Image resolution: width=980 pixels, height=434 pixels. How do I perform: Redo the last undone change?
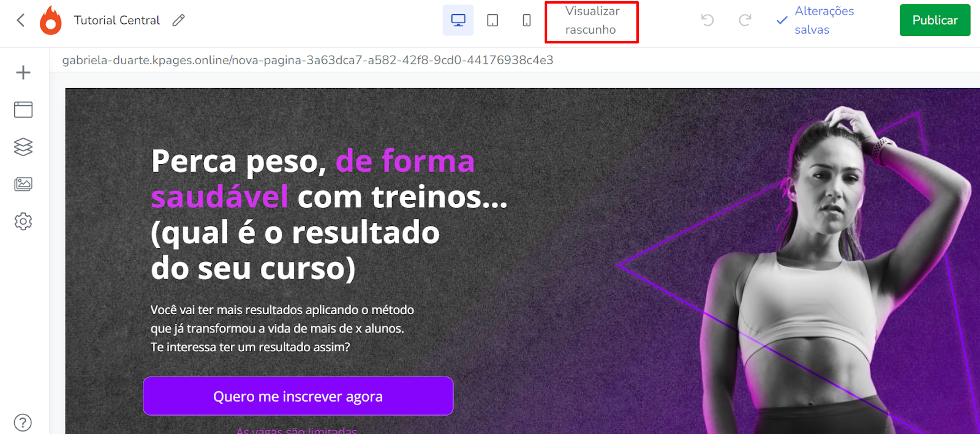(x=745, y=20)
